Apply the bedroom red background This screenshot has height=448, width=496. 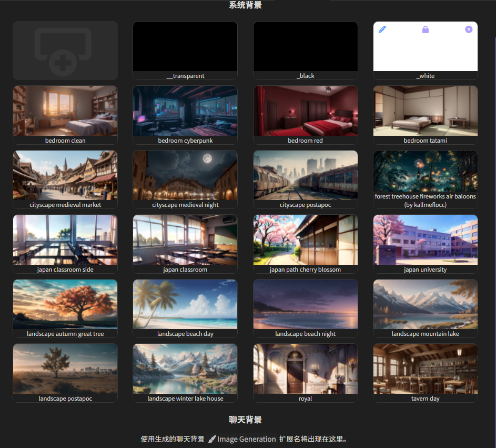point(305,111)
